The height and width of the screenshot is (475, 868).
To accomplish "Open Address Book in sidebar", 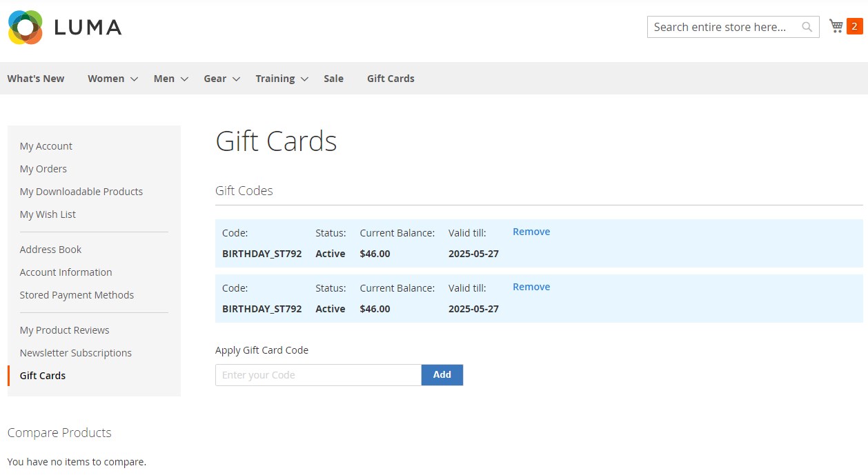I will (x=51, y=250).
